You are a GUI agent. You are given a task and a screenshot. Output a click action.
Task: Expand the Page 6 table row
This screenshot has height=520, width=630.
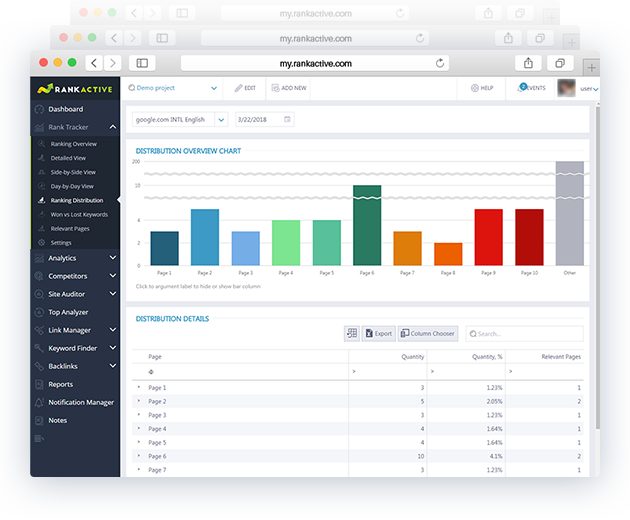pos(139,456)
